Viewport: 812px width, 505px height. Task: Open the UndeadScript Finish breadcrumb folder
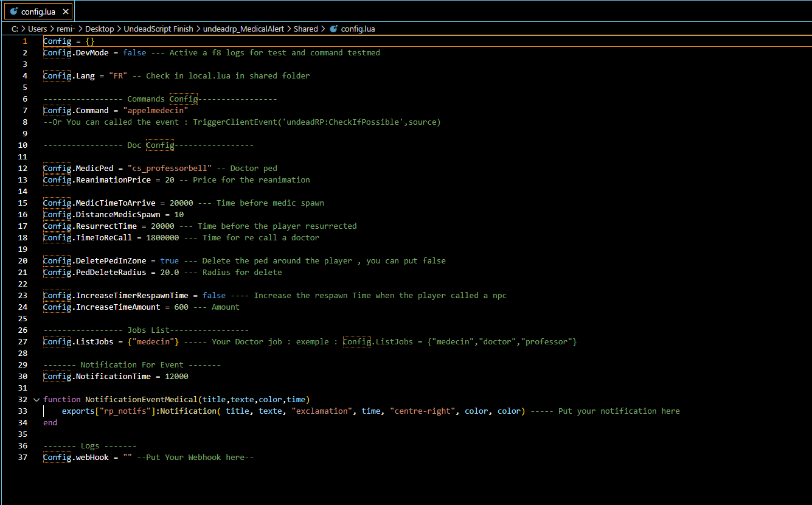point(158,29)
